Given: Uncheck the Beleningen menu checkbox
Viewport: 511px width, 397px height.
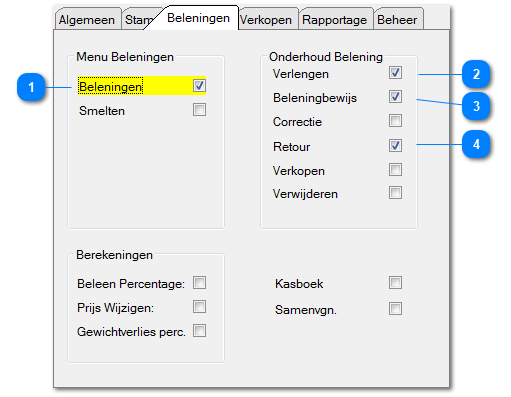Looking at the screenshot, I should (199, 86).
